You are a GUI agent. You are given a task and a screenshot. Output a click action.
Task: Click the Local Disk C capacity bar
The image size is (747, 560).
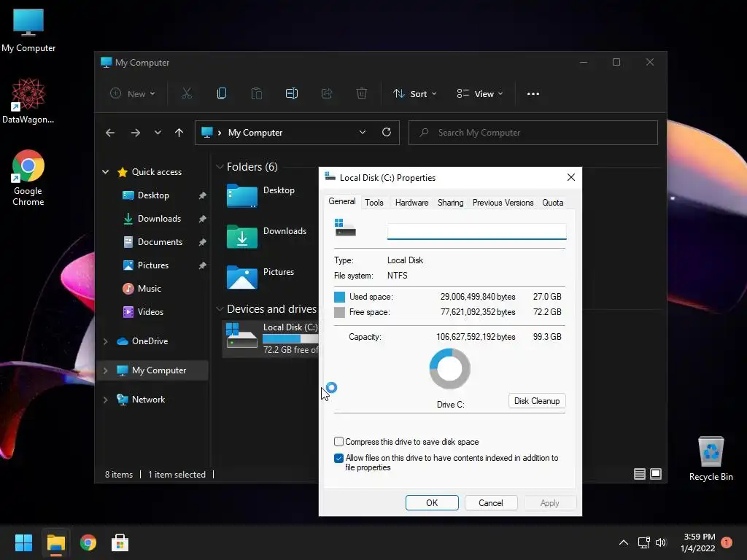(290, 338)
